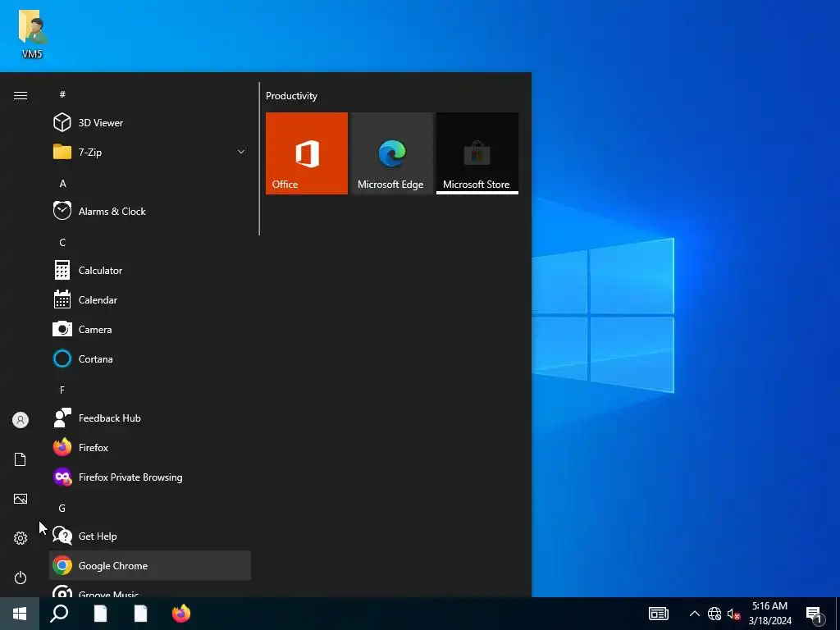Viewport: 840px width, 630px height.
Task: Click the letter A section header
Action: [62, 183]
